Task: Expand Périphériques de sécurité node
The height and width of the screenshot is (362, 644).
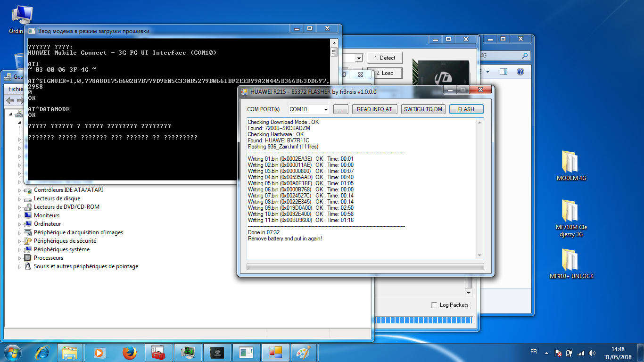Action: click(x=20, y=241)
